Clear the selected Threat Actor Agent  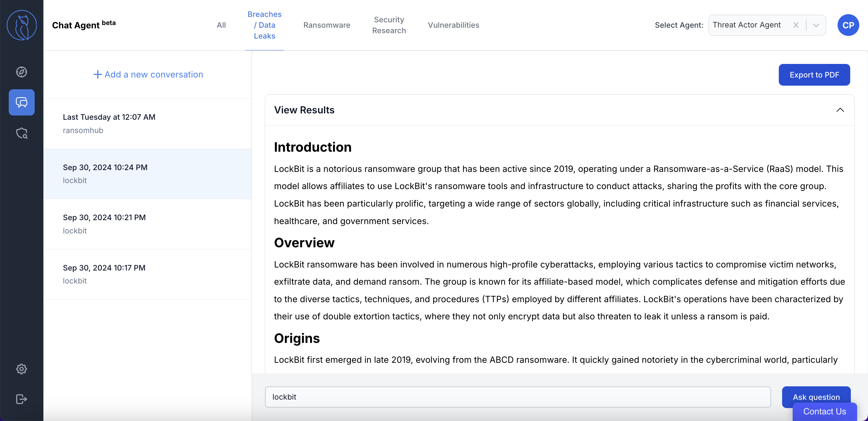point(796,25)
